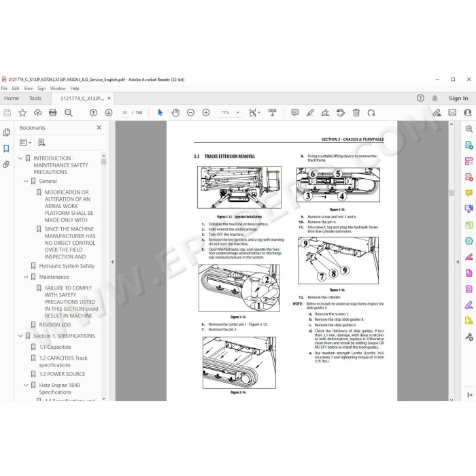Click the page number field
This screenshot has width=476, height=476.
click(x=124, y=113)
